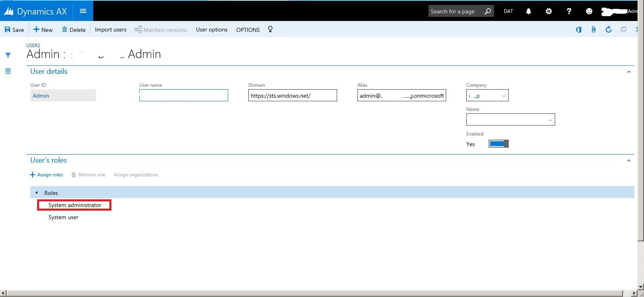
Task: Open the settings gear menu
Action: tap(549, 11)
